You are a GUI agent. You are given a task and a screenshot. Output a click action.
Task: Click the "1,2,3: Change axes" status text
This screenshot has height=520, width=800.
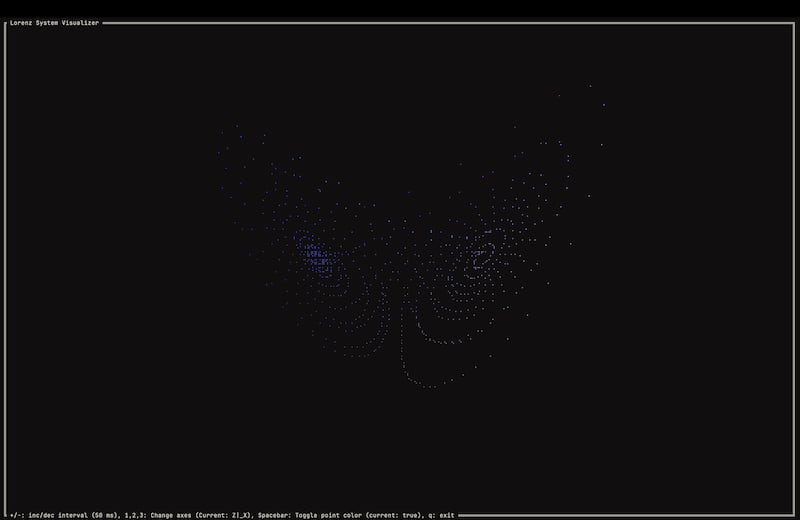(158, 515)
